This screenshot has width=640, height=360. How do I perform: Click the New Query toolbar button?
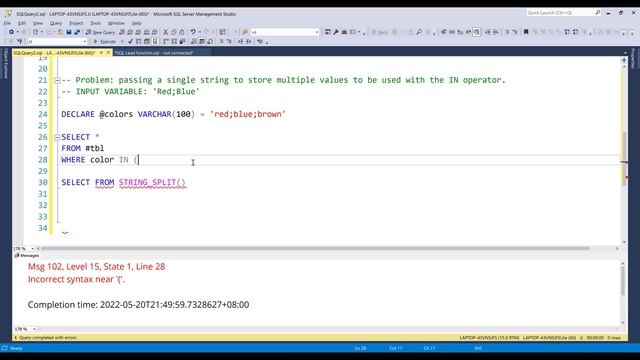100,32
